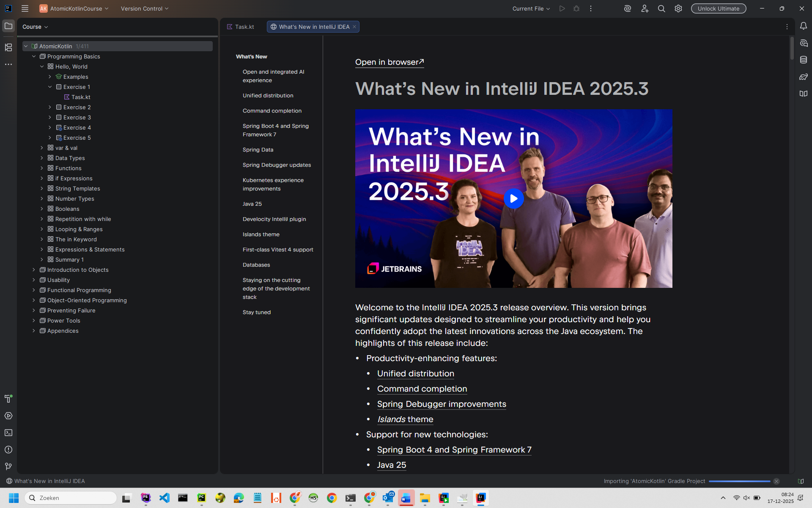
Task: Open the Database tool window
Action: click(x=804, y=60)
